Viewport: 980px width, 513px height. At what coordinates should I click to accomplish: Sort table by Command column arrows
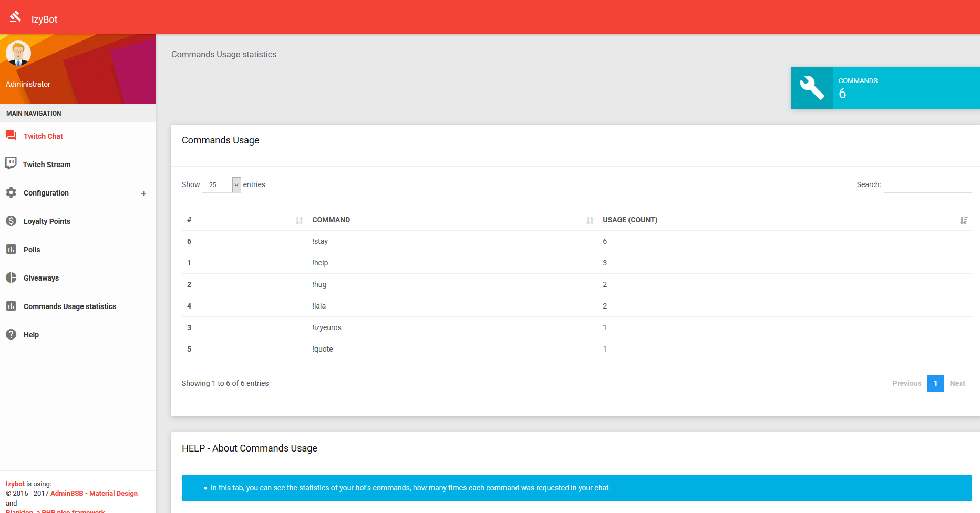pos(590,221)
